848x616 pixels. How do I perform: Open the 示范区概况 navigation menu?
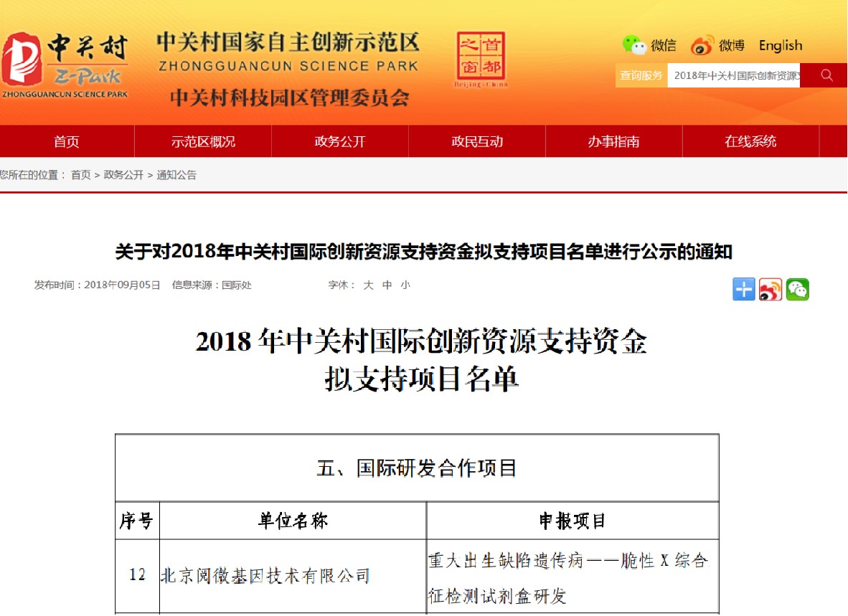pos(203,141)
